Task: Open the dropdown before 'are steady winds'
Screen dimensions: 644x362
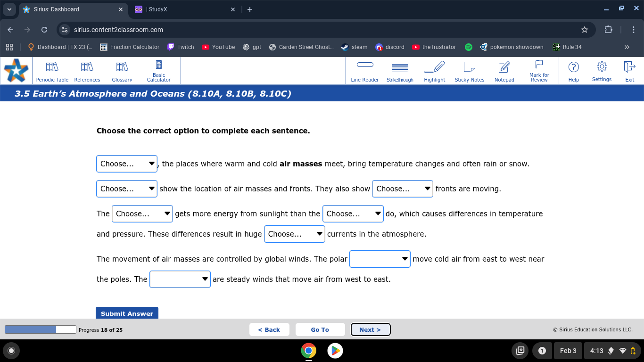Action: point(180,279)
